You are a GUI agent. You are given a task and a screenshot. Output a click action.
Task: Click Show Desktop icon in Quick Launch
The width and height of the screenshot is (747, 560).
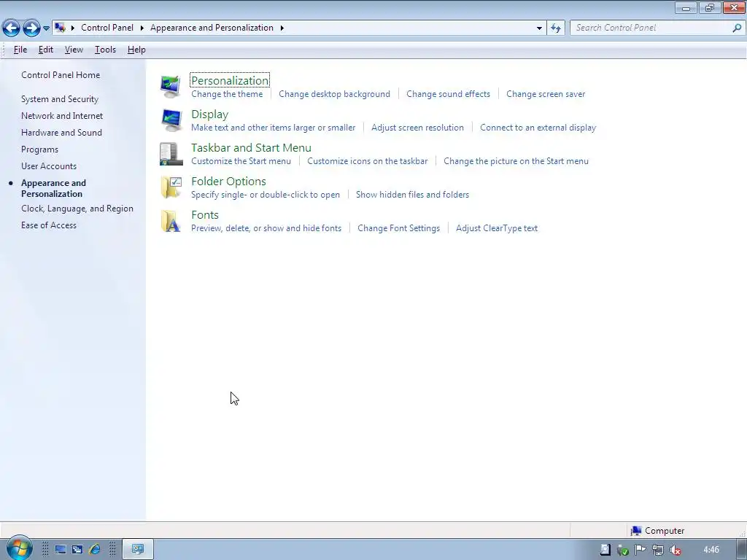click(x=61, y=550)
